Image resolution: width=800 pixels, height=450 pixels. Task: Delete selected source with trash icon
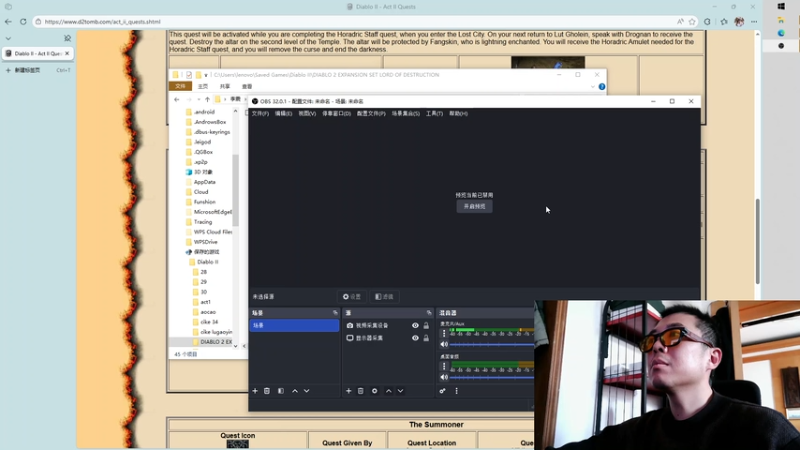[361, 391]
